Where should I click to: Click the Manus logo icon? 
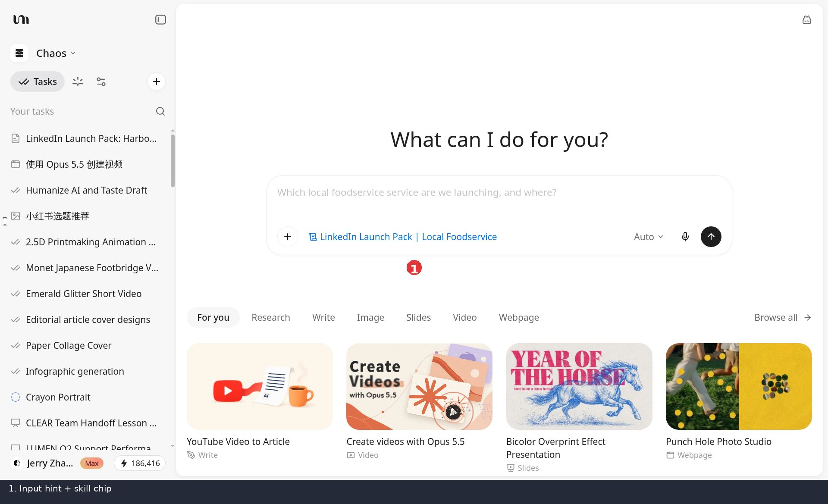[x=21, y=20]
